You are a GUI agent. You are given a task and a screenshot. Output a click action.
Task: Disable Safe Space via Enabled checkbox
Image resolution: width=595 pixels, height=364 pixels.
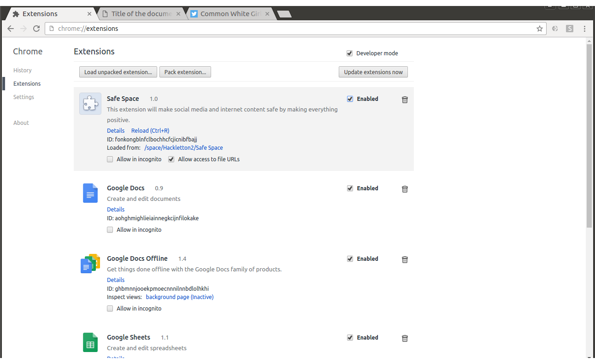(x=350, y=99)
